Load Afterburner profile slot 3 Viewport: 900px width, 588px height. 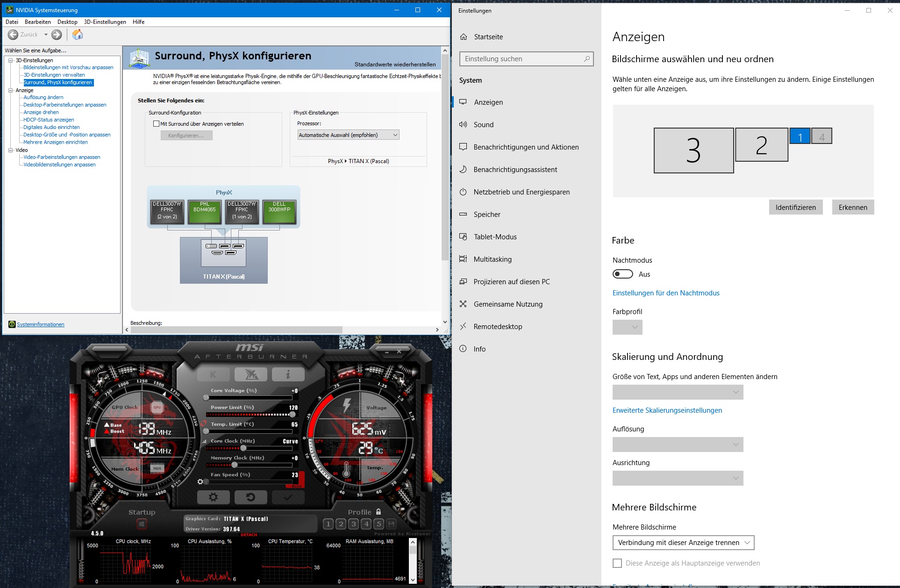pos(354,524)
